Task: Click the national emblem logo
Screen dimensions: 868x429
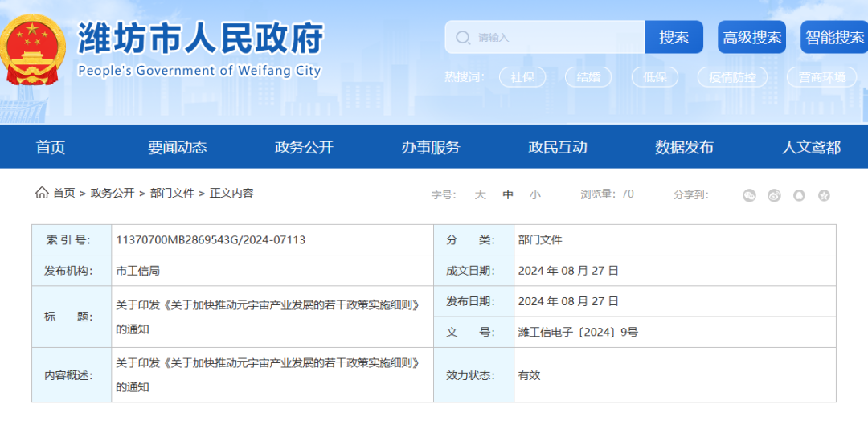Action: 33,51
